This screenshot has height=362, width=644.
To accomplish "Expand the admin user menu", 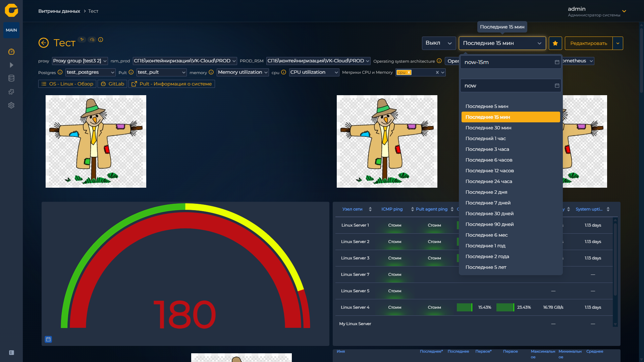I will coord(624,11).
